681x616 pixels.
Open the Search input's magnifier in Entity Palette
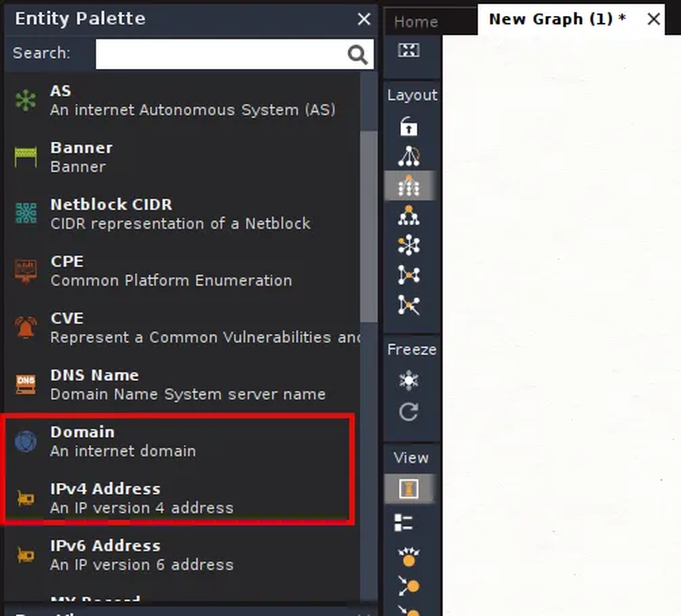(x=358, y=54)
